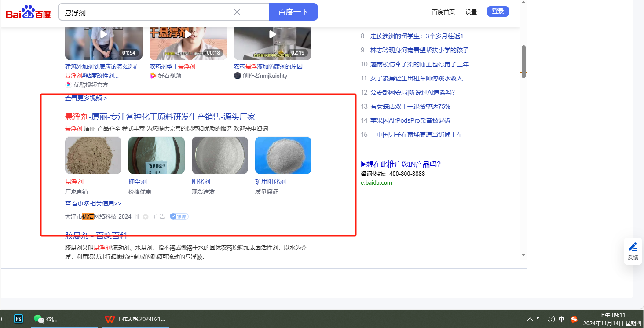
Task: Open the WPS 工作表格 taskbar window
Action: click(135, 319)
